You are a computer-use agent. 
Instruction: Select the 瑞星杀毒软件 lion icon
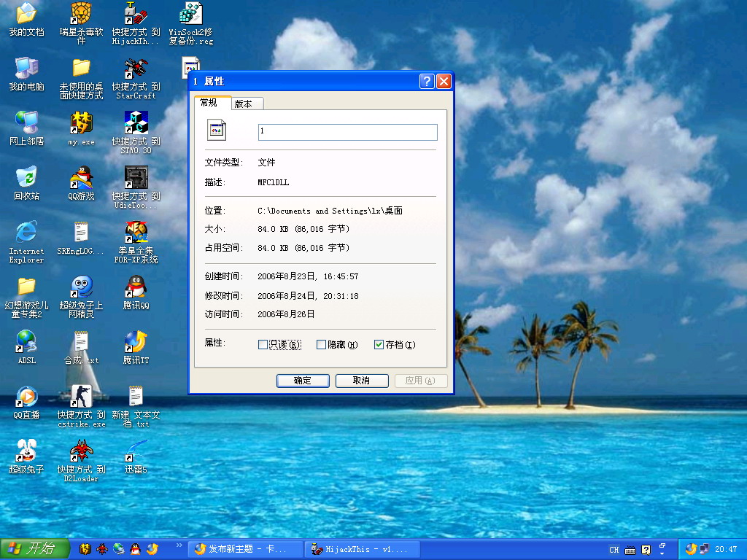pos(81,14)
